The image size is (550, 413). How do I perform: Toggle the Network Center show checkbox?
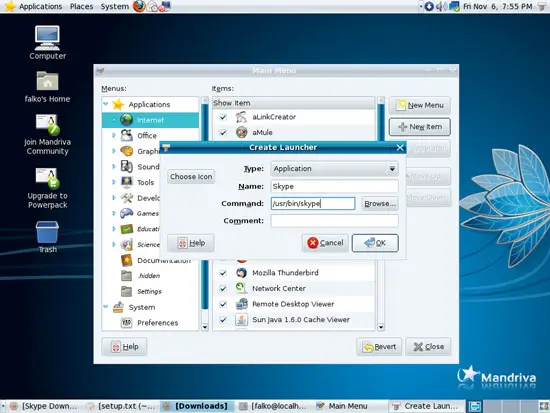(x=223, y=288)
